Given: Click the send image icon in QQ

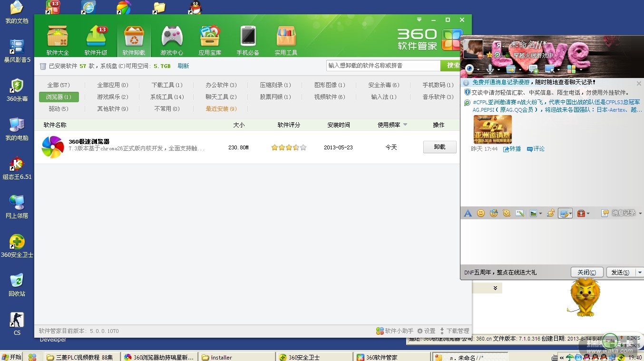Looking at the screenshot, I should pos(533,213).
